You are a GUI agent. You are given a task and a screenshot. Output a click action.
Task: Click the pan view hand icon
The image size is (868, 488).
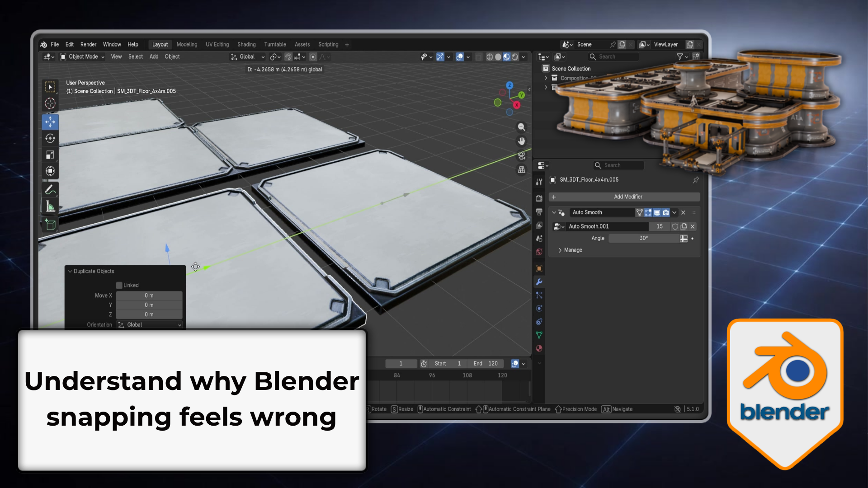pos(521,141)
